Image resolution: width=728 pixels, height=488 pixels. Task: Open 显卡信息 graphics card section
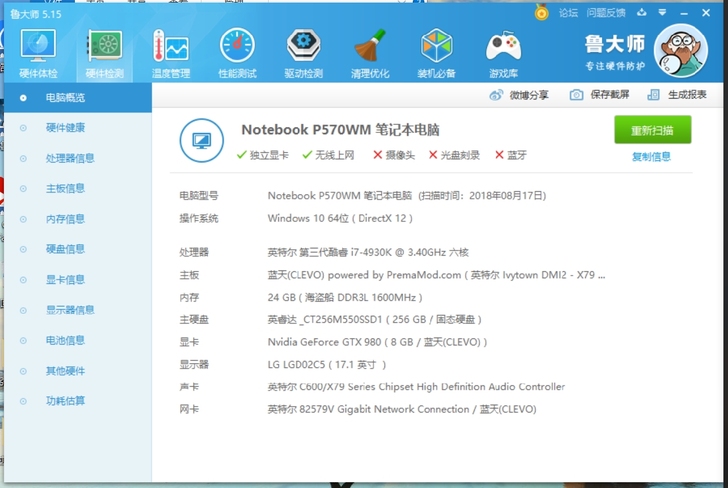click(65, 280)
